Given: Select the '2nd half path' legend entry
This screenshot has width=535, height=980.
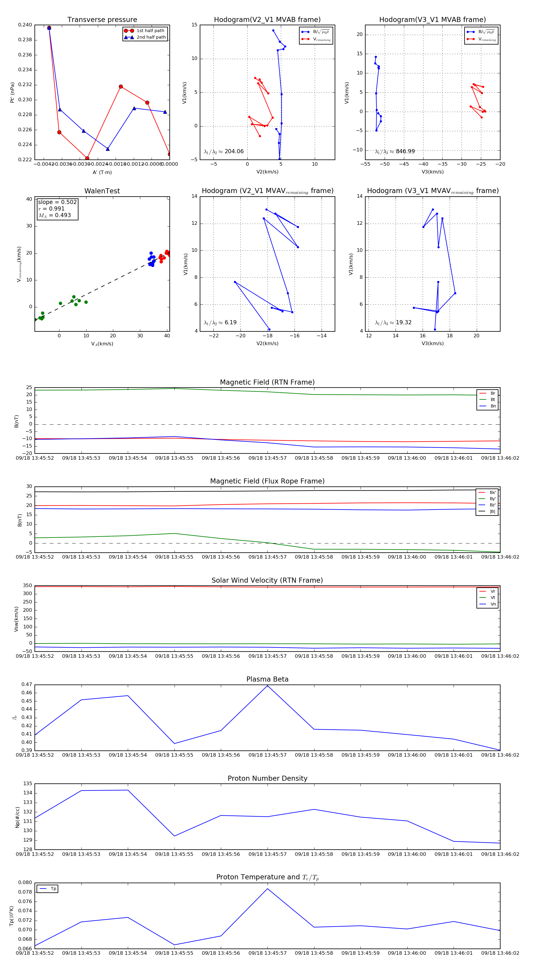Looking at the screenshot, I should [145, 37].
